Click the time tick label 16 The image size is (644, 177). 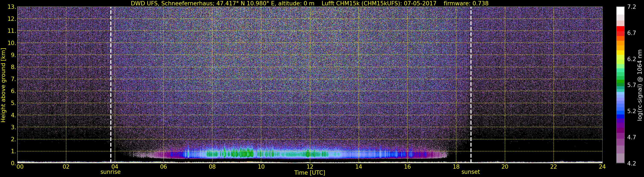click(x=407, y=167)
